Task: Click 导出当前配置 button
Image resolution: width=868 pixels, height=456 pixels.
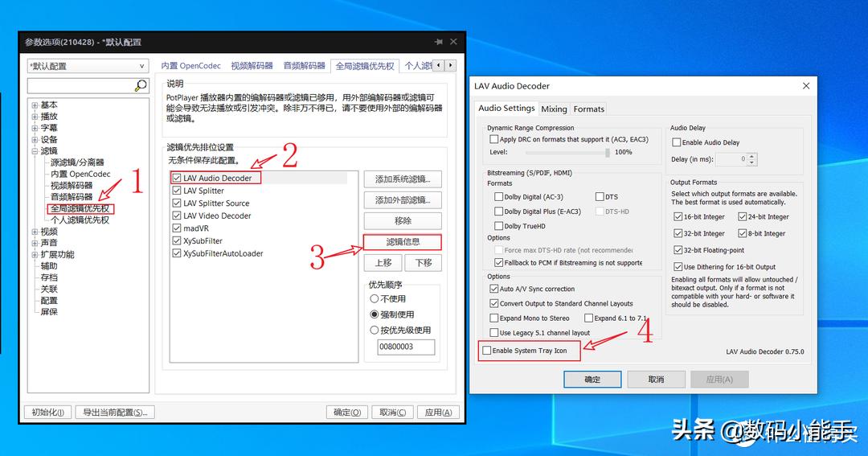Action: 115,413
